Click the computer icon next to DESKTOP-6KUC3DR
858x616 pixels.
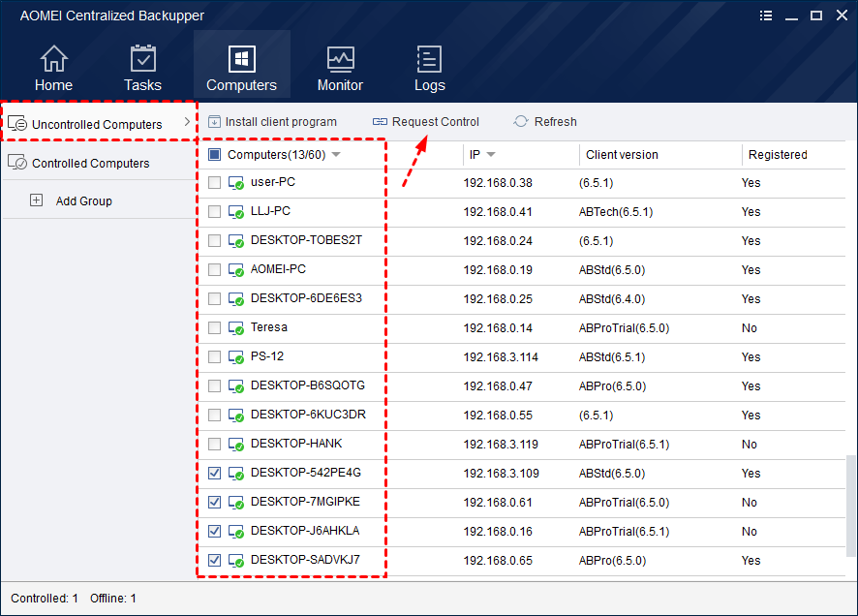[x=236, y=416]
